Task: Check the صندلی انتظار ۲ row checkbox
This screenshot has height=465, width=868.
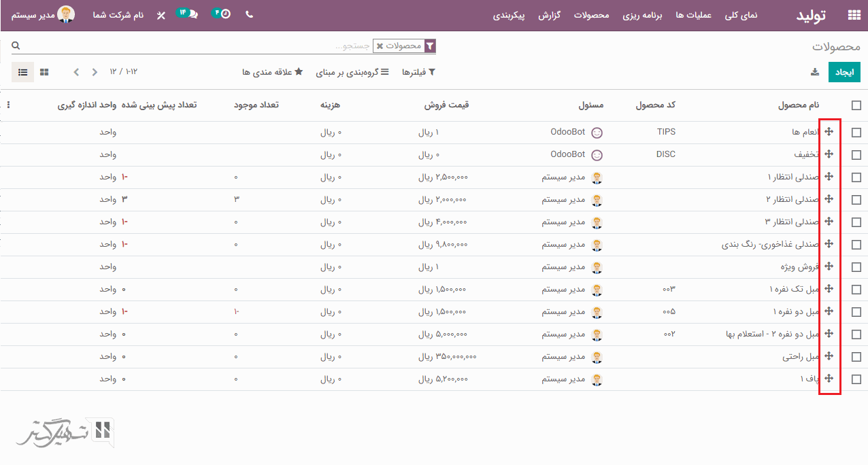Action: pos(856,200)
